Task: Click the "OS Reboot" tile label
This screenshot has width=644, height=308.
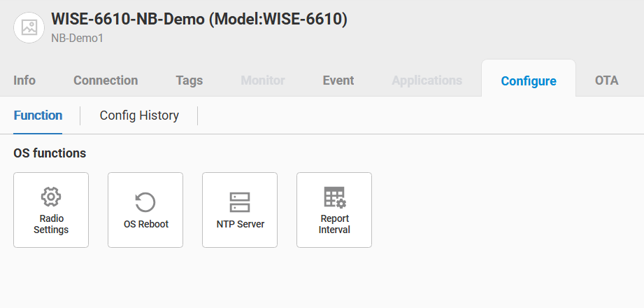Action: [x=145, y=225]
